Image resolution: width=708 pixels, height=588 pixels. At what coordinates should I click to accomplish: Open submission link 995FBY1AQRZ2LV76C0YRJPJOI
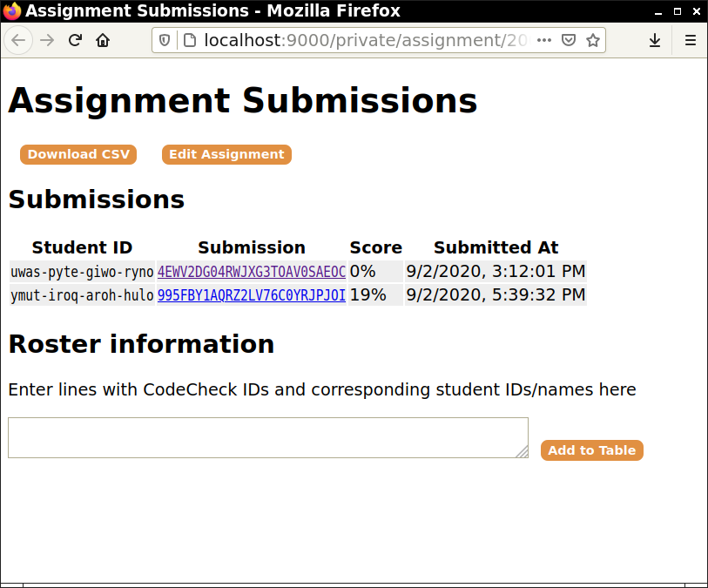[252, 295]
